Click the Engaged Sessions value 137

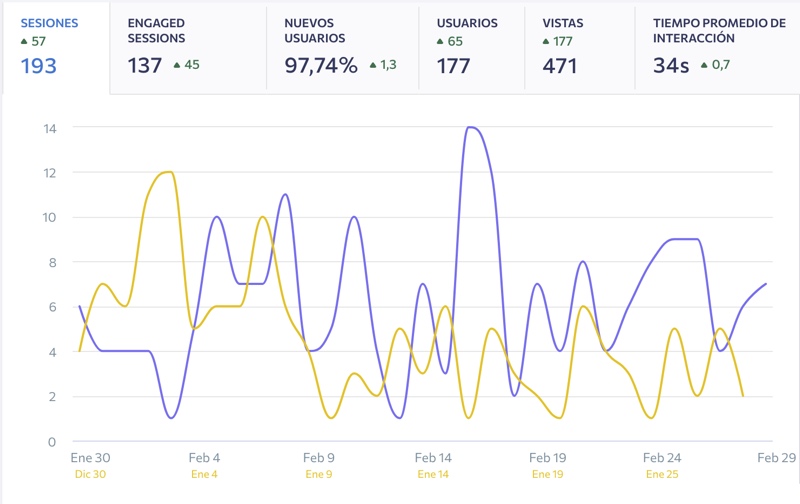tap(145, 65)
